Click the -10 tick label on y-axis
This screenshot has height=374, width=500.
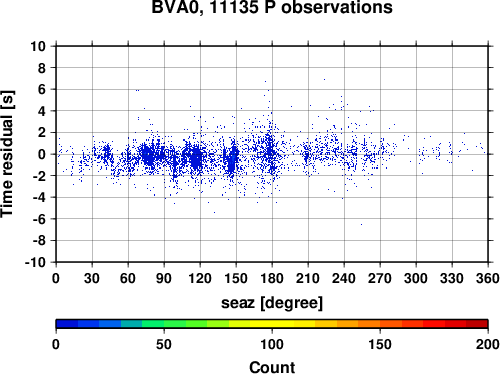coord(35,262)
